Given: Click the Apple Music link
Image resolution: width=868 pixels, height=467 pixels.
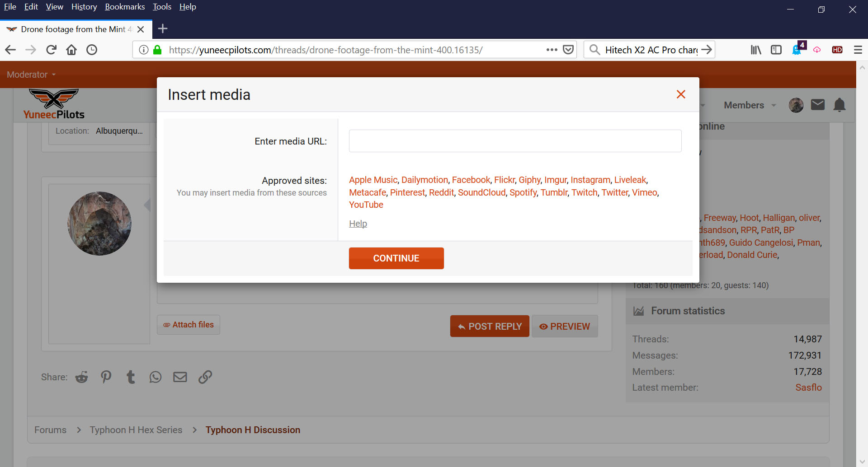Looking at the screenshot, I should (373, 180).
